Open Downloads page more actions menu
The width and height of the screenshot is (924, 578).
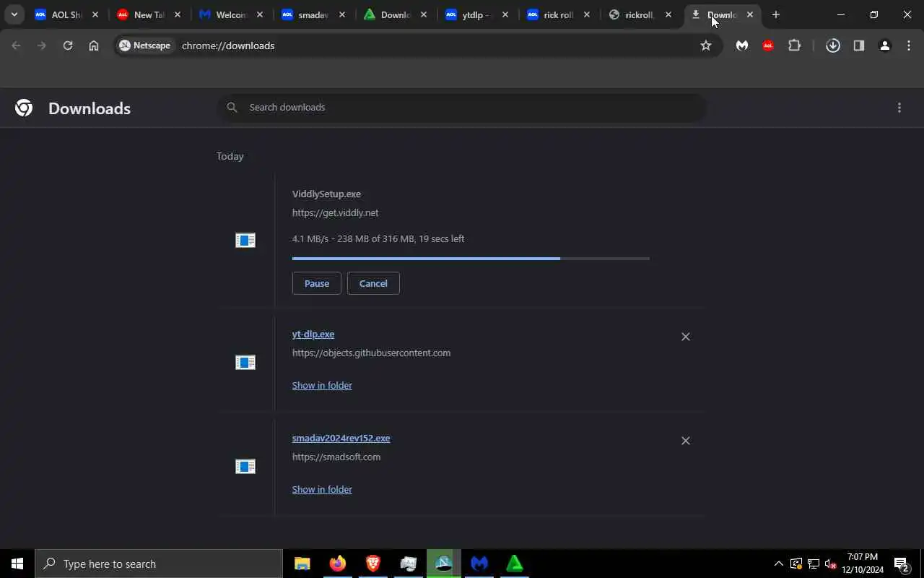[899, 108]
